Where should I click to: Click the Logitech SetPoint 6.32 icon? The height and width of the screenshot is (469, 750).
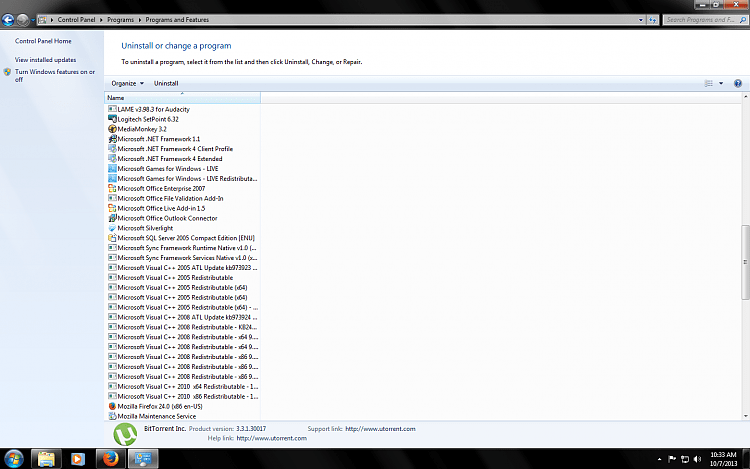[x=112, y=119]
